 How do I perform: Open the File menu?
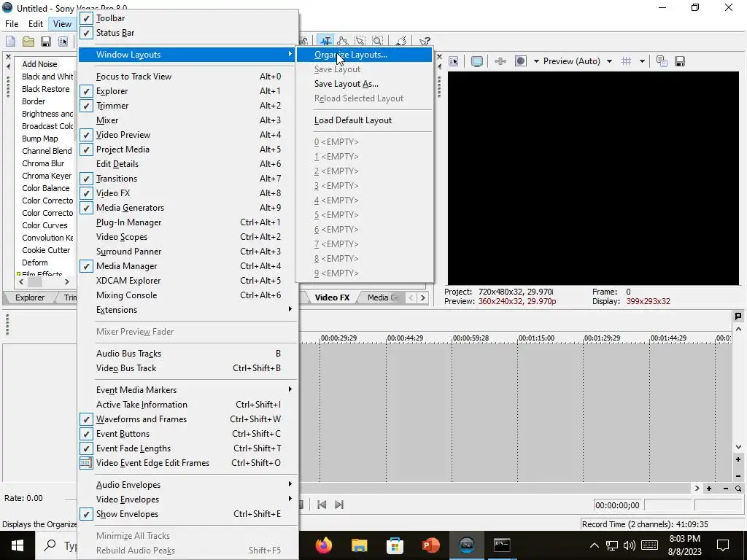click(12, 24)
